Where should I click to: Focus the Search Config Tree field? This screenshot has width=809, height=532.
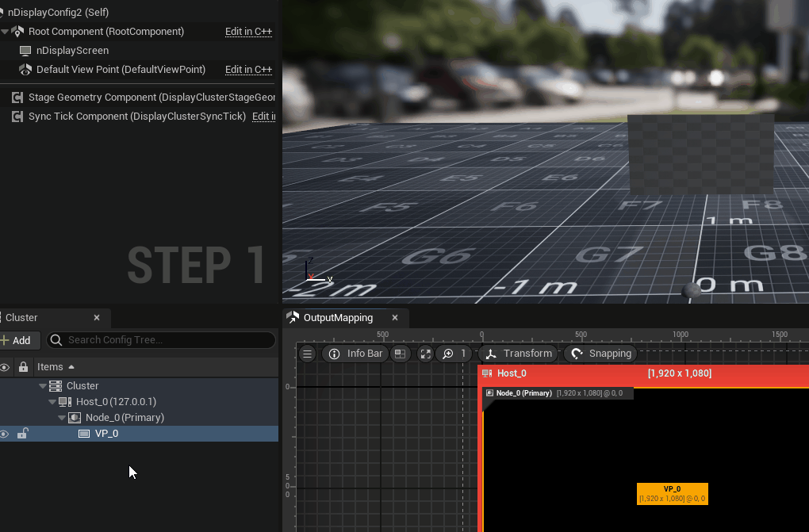161,340
